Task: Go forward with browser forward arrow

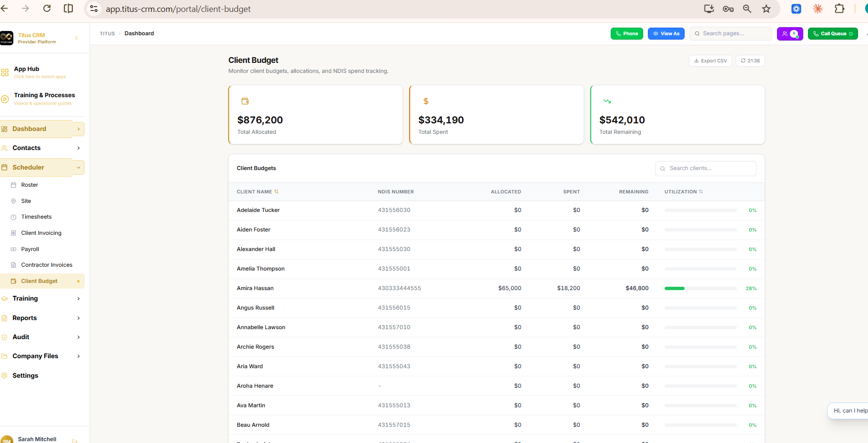Action: pos(25,9)
